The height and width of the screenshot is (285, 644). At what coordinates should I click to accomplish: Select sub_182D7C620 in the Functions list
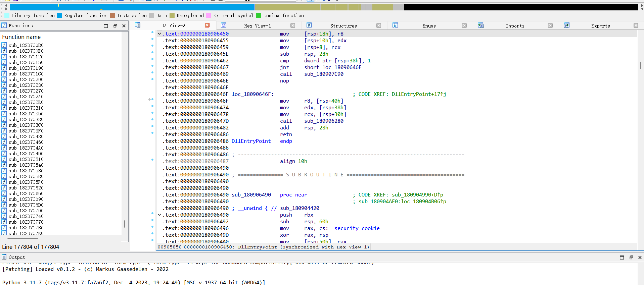pyautogui.click(x=26, y=188)
